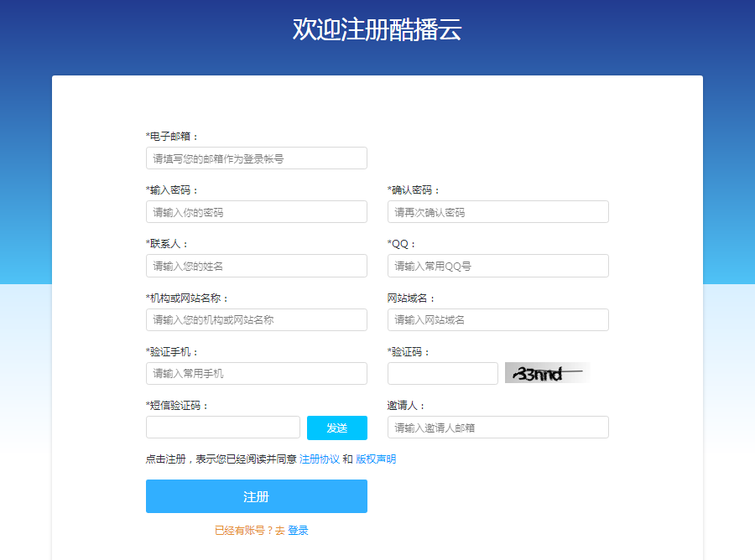Select the confirm password field

pyautogui.click(x=497, y=212)
